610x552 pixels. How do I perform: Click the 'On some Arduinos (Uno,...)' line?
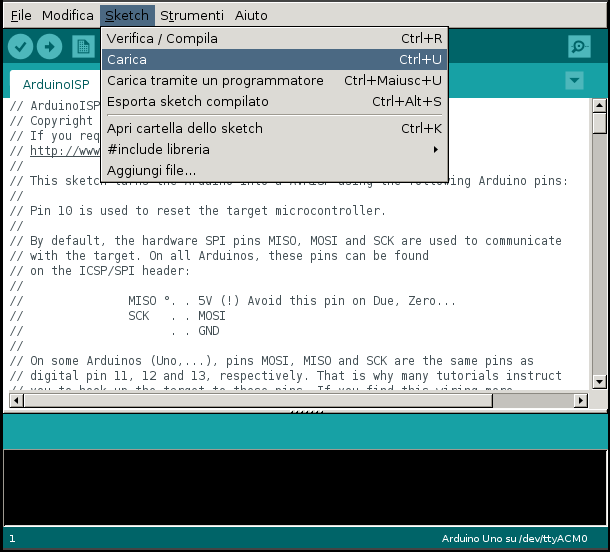coord(272,361)
